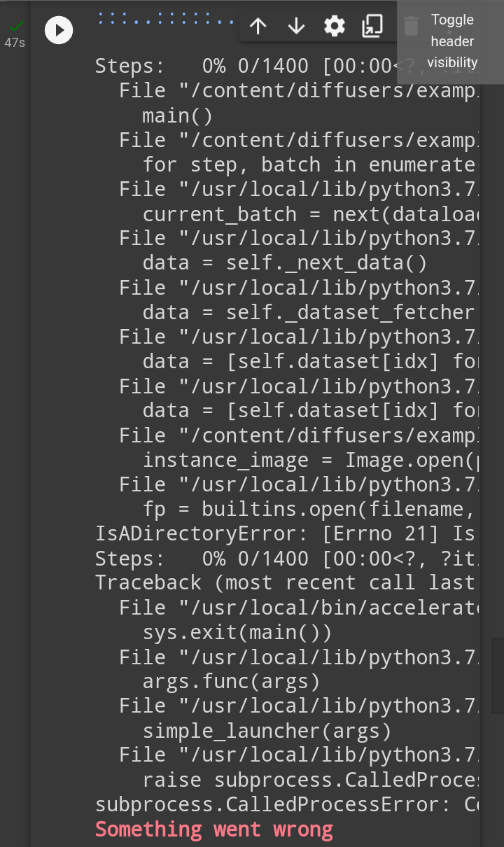Select the Traceback header line

point(280,582)
